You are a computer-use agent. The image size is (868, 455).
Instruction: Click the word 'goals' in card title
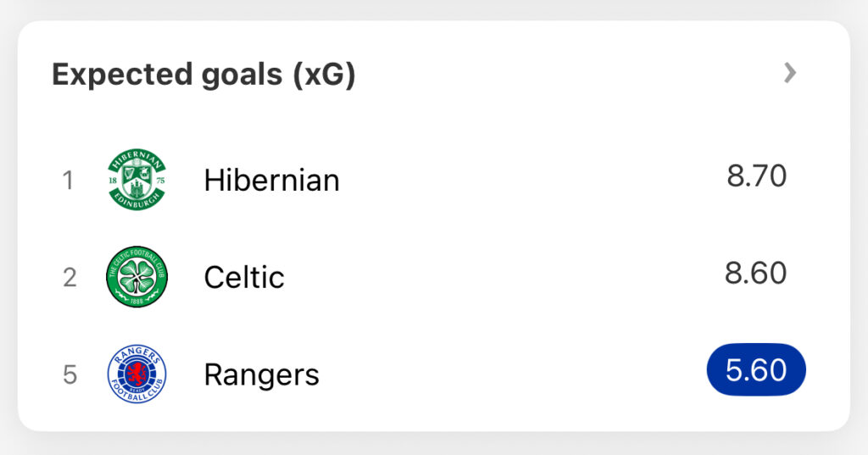(x=242, y=76)
